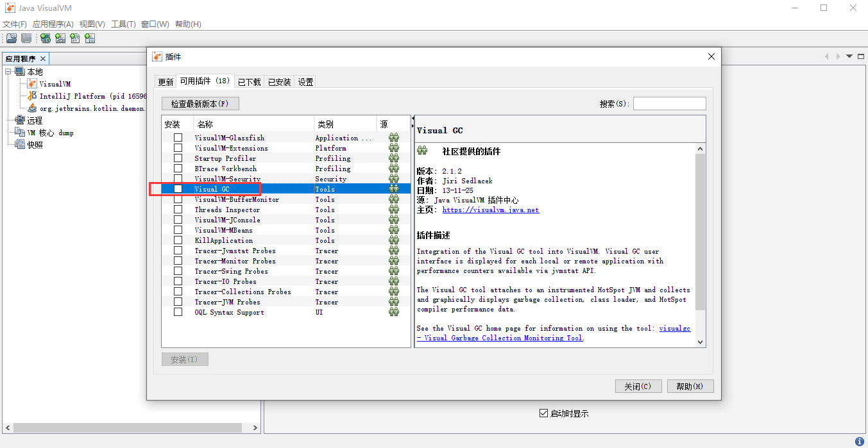The image size is (868, 448).
Task: Click the source icon in the KillApplication row
Action: [394, 240]
